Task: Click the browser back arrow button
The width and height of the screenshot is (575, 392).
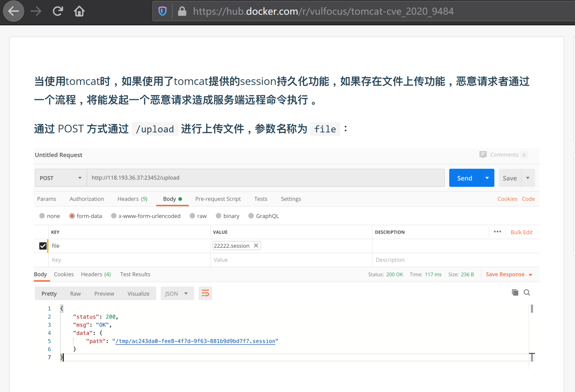Action: click(13, 11)
